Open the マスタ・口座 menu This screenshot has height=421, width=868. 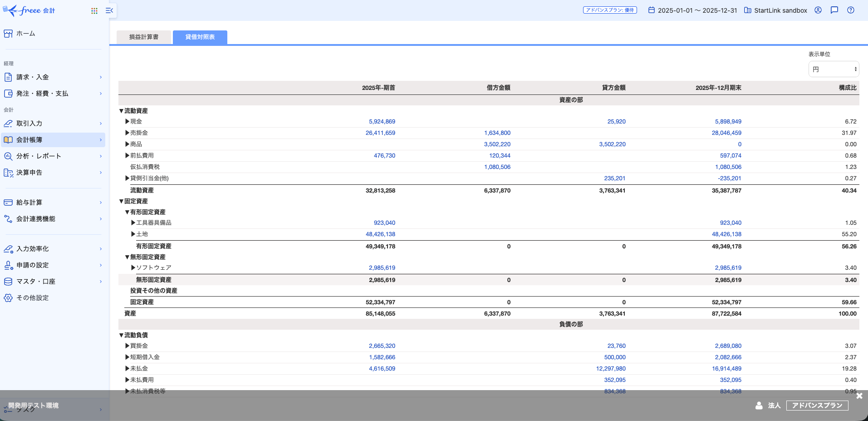click(54, 282)
